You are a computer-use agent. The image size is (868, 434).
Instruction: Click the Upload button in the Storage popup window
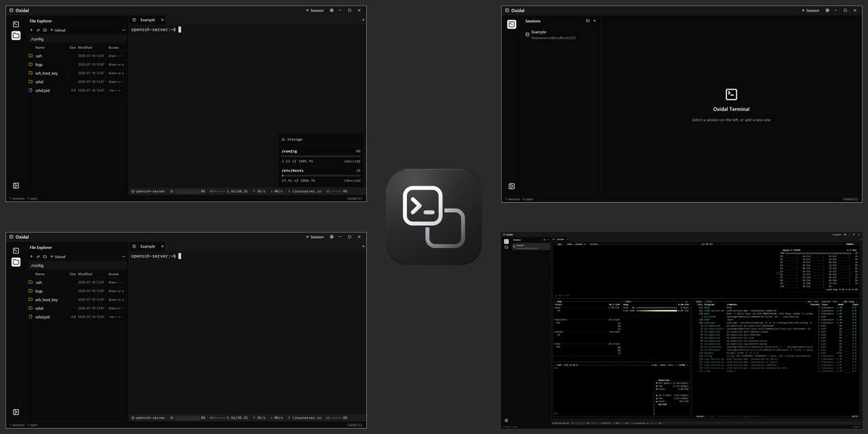click(x=58, y=30)
